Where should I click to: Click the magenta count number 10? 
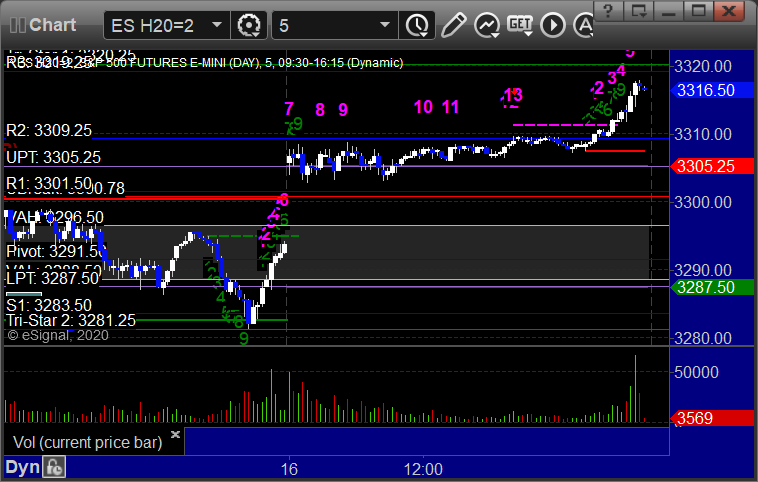click(423, 107)
